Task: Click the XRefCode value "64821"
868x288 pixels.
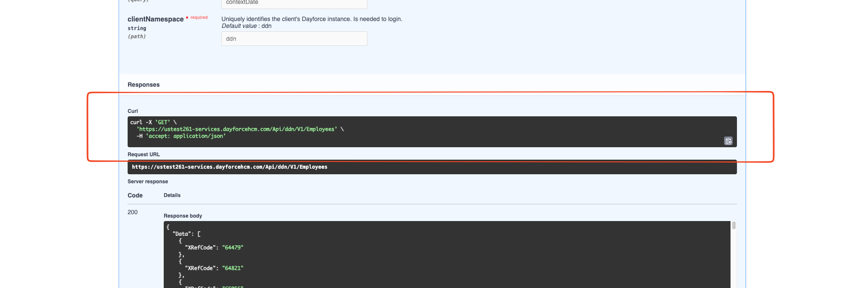Action: [x=233, y=268]
